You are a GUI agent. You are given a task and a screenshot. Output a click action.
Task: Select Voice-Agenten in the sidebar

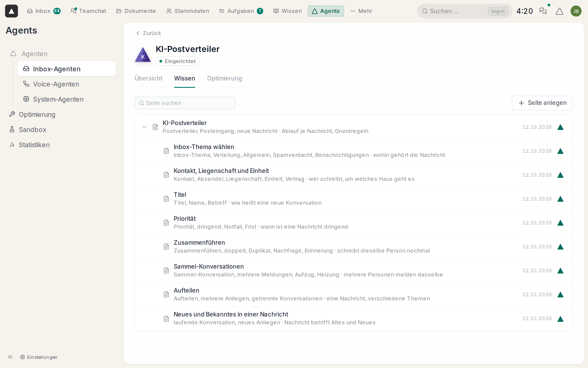[67, 84]
